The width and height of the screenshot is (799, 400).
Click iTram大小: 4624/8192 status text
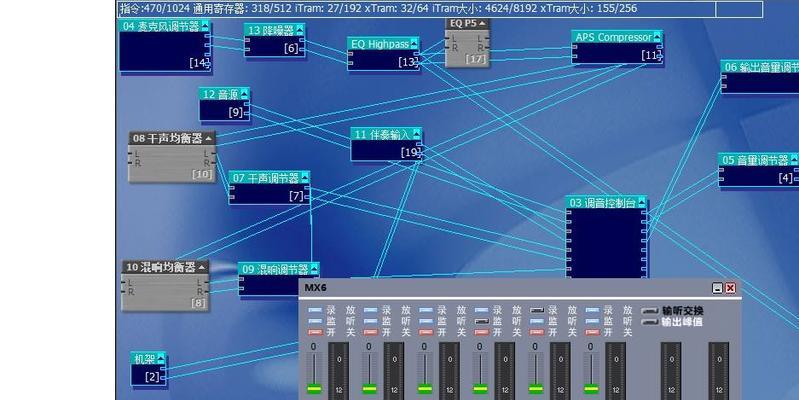pyautogui.click(x=486, y=8)
